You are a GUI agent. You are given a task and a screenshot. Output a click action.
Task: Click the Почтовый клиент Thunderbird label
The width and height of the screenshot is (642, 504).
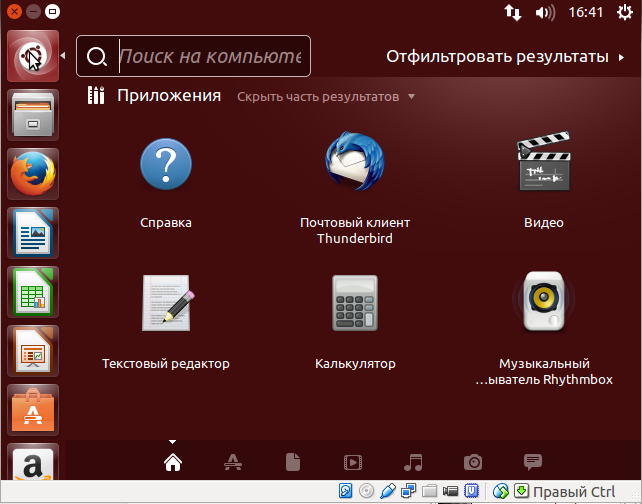pyautogui.click(x=355, y=231)
